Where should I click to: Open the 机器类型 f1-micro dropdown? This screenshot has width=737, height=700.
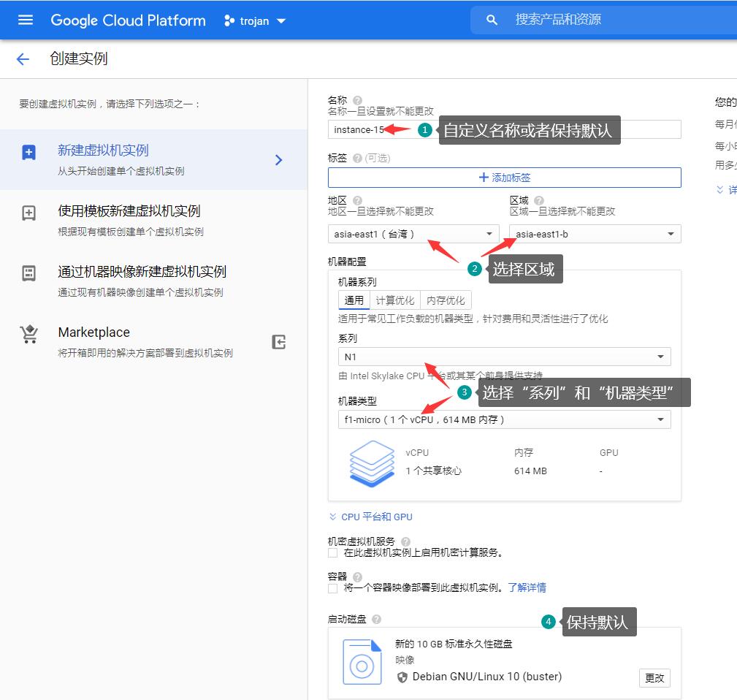tap(504, 419)
